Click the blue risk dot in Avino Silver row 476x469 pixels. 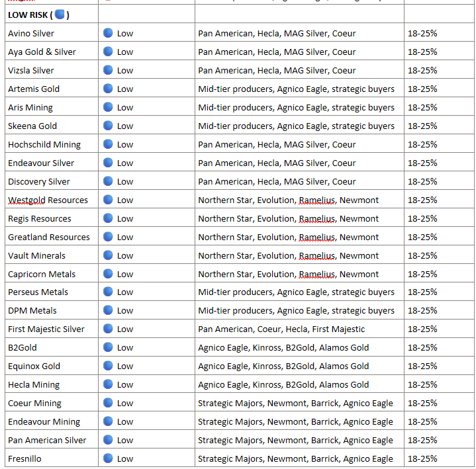pos(108,33)
